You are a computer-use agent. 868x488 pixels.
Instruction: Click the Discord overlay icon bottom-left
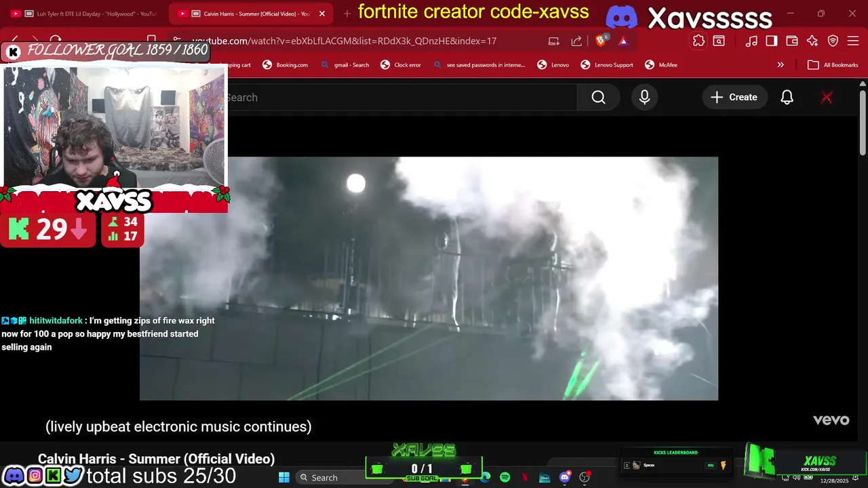14,476
